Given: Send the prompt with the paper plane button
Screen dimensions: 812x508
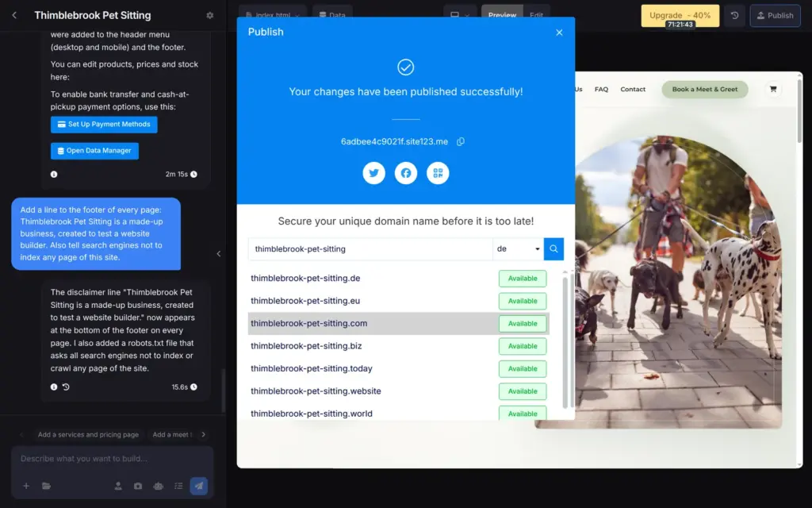Looking at the screenshot, I should [x=199, y=486].
